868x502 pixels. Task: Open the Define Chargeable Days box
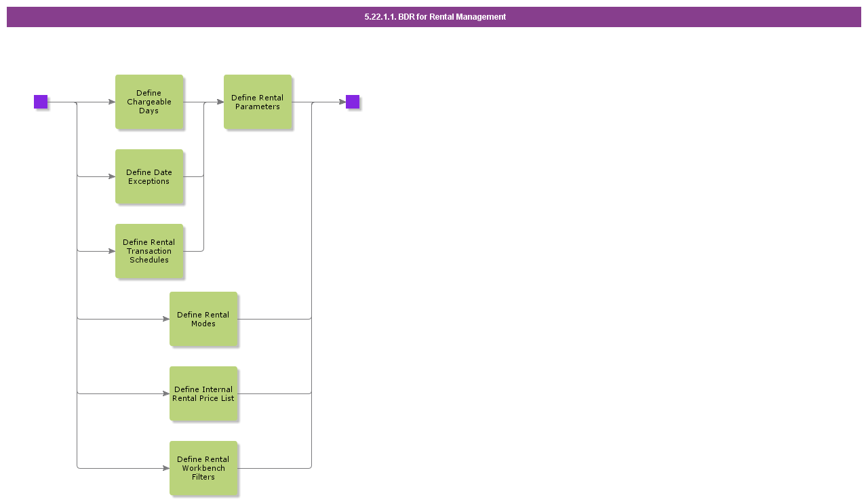tap(149, 102)
